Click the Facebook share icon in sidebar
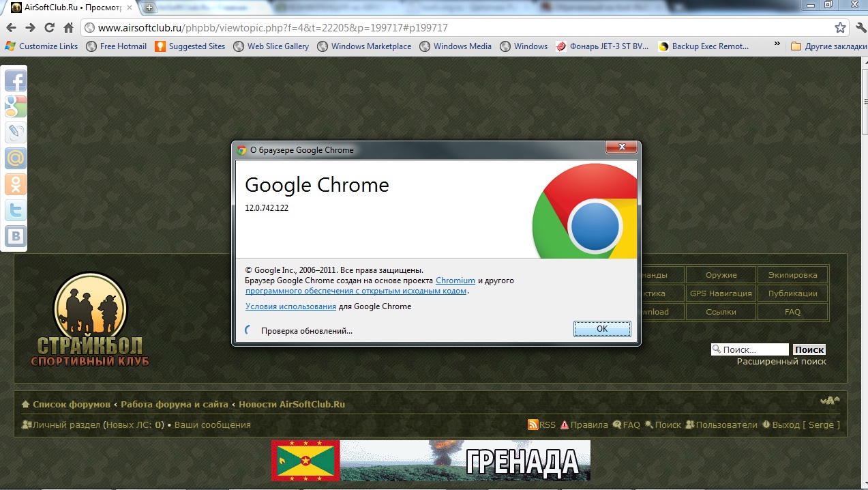This screenshot has height=490, width=868. [15, 81]
